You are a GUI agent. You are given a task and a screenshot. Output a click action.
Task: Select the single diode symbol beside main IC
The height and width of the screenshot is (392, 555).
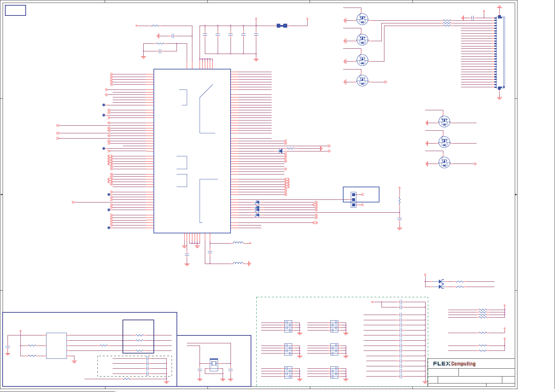point(281,151)
